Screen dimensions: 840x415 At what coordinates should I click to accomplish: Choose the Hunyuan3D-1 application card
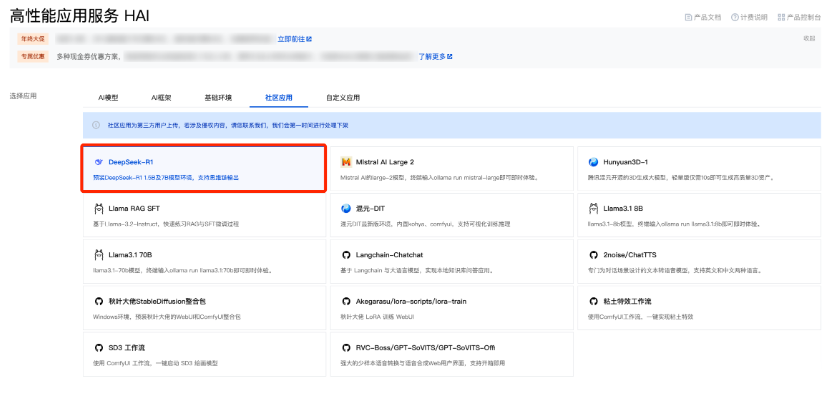click(699, 169)
